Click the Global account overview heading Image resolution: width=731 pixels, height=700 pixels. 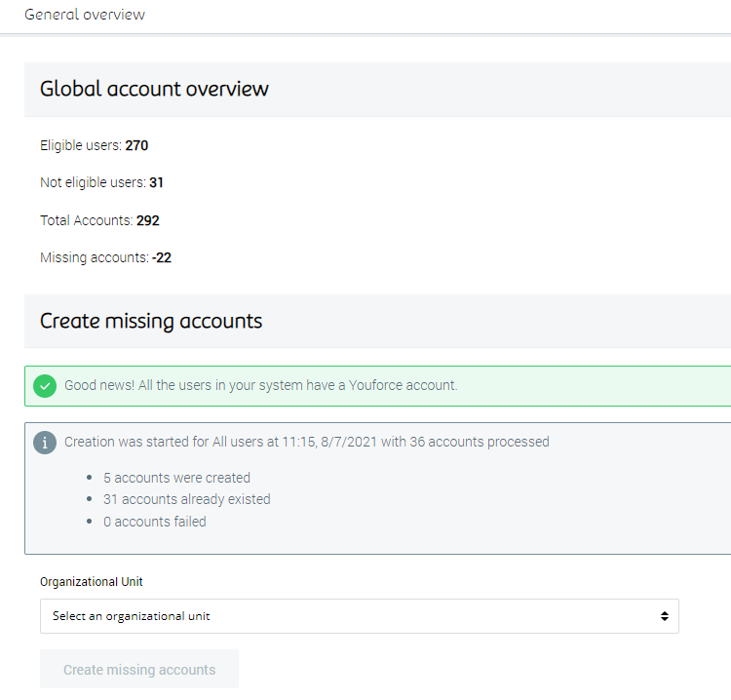(x=154, y=89)
